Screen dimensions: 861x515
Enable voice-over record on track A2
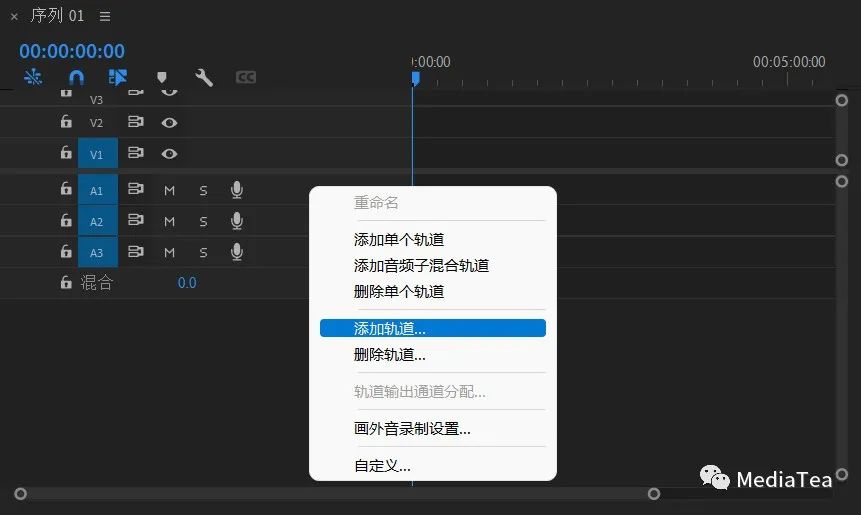237,221
